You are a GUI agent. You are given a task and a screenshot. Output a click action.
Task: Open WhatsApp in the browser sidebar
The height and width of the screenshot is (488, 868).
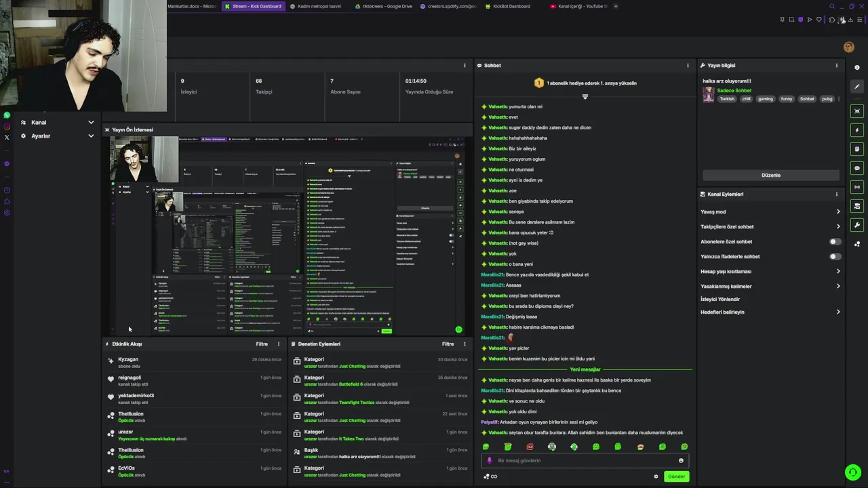(7, 115)
